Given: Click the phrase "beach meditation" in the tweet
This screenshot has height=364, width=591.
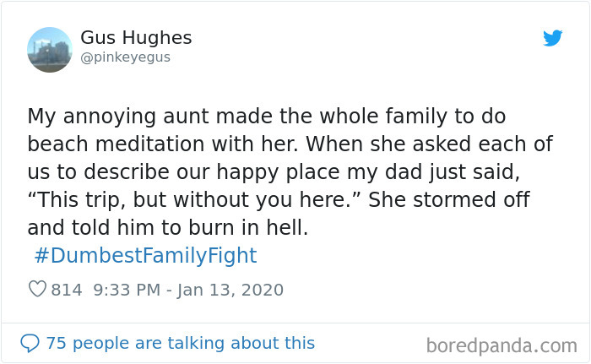Looking at the screenshot, I should pyautogui.click(x=97, y=143).
